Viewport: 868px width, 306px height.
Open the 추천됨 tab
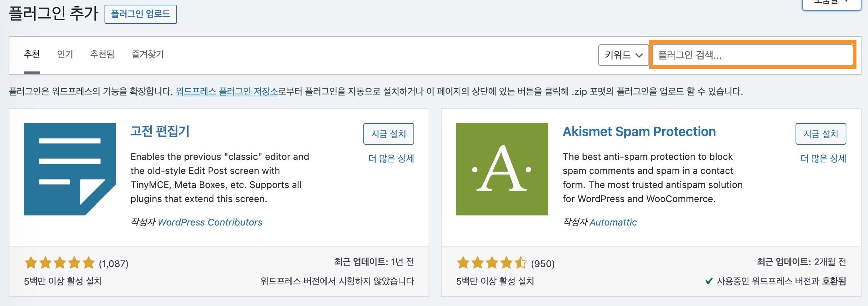(x=102, y=54)
